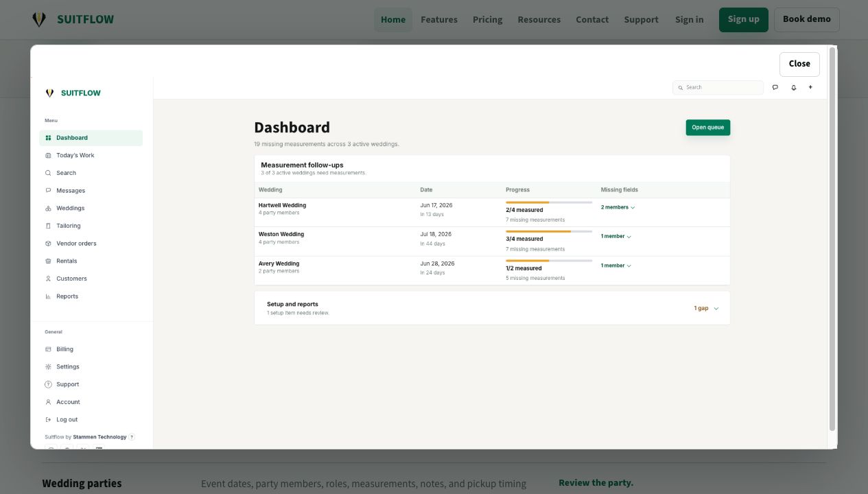Click the Book demo button
Screen dimensions: 868x494
pos(807,19)
